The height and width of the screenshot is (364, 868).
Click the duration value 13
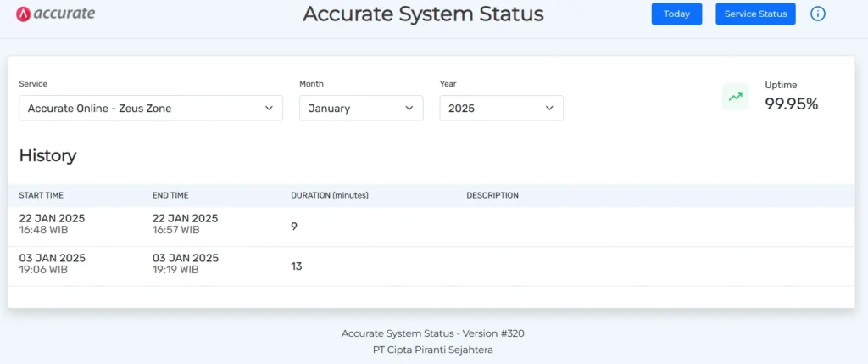(296, 266)
